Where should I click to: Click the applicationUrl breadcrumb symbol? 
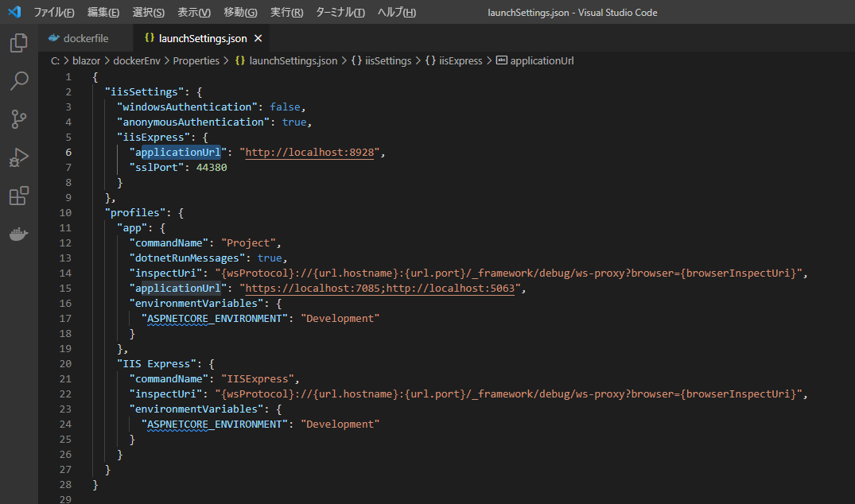[x=535, y=60]
